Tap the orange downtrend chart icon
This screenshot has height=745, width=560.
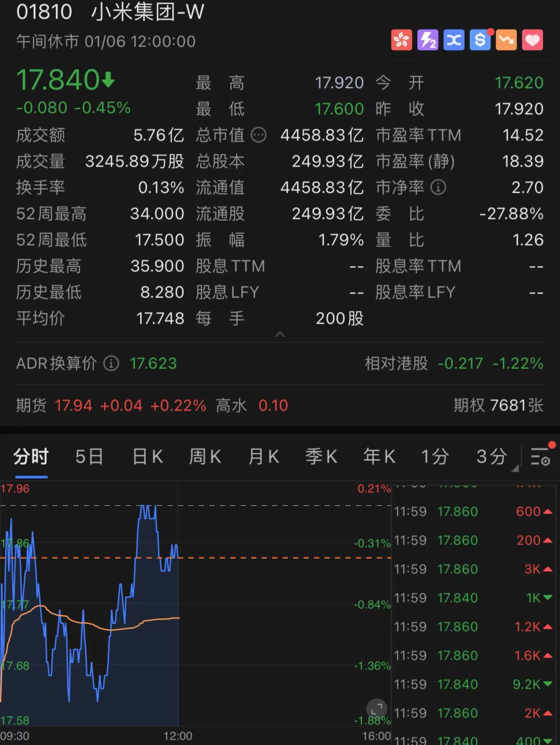(507, 40)
